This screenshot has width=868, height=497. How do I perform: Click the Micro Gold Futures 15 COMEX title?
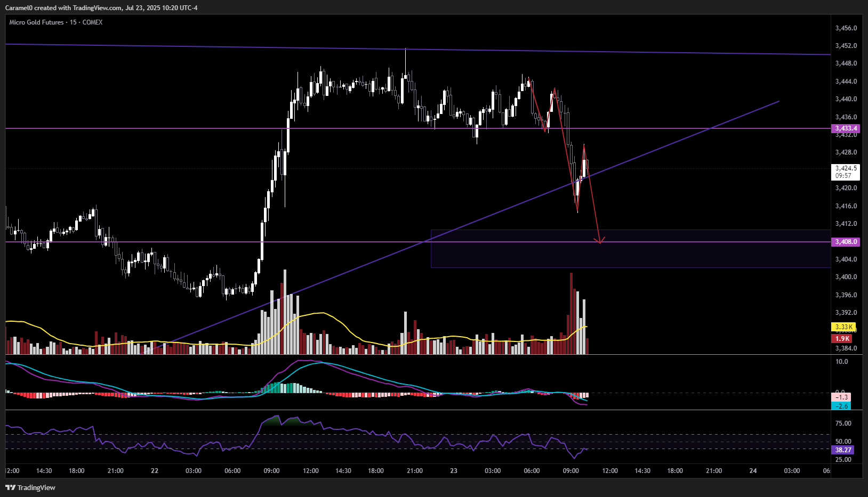coord(56,22)
